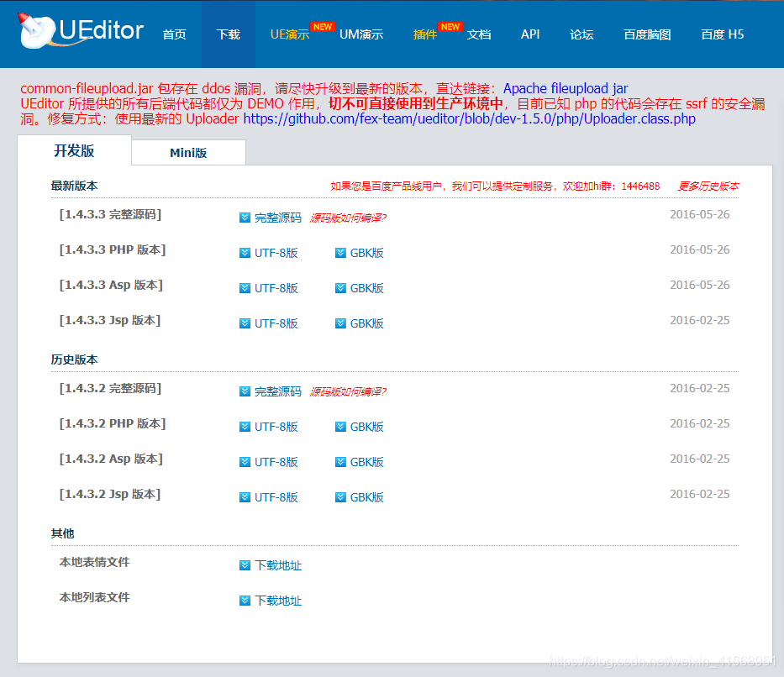784x677 pixels.
Task: Switch to the Mini版 tab
Action: 187,151
